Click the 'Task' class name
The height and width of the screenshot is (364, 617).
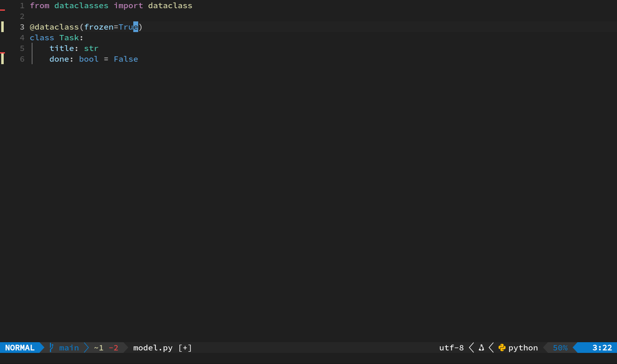69,38
